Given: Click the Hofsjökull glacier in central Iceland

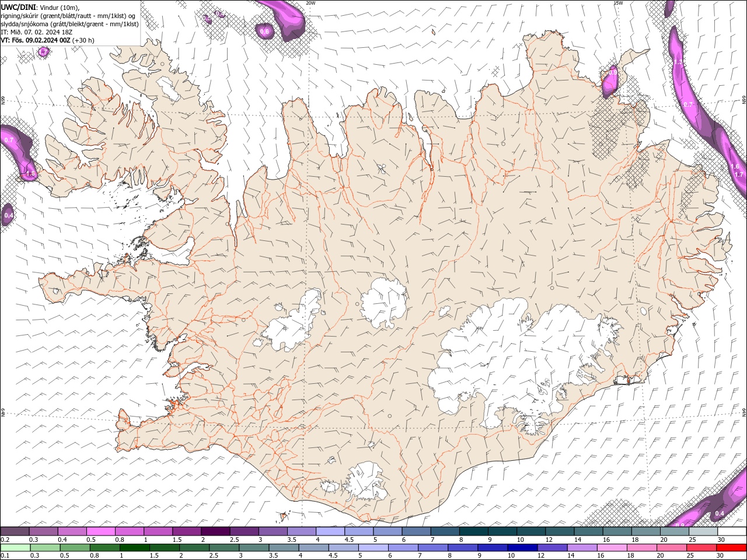Looking at the screenshot, I should click(x=383, y=303).
